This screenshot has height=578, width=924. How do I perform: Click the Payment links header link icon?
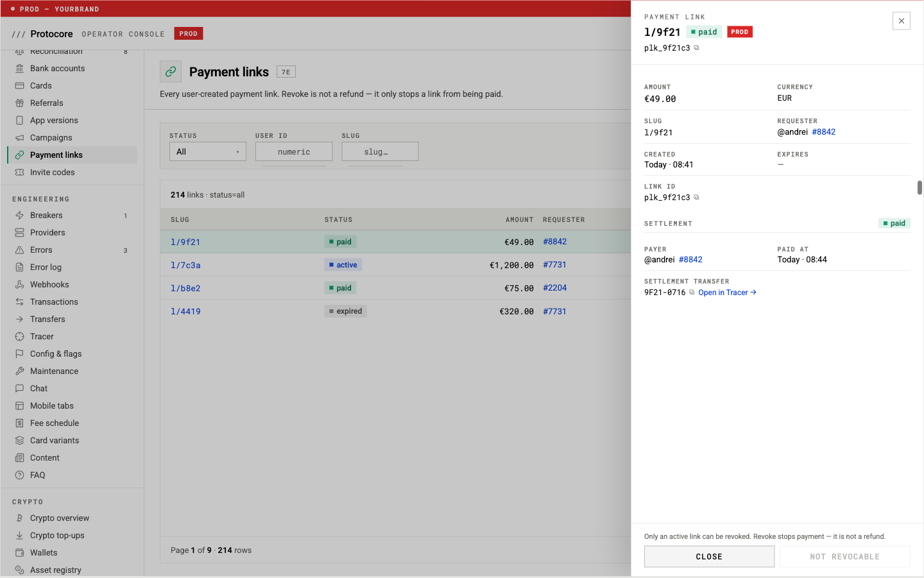coord(171,72)
